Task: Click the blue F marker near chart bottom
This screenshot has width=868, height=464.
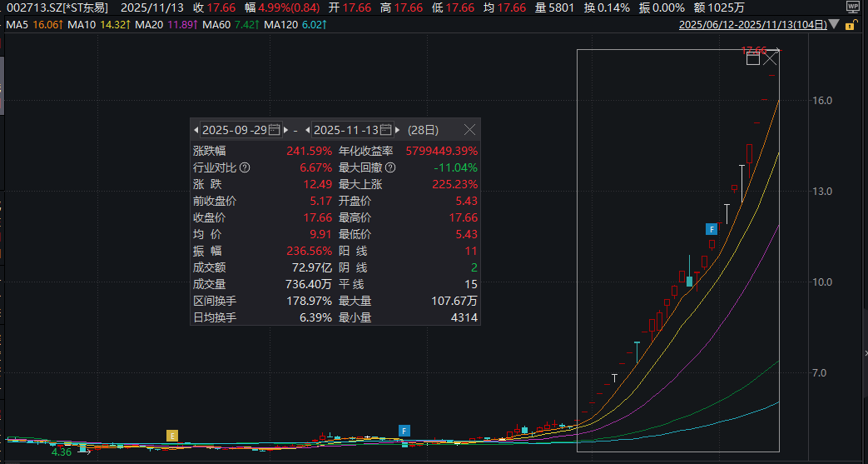Action: pos(404,431)
